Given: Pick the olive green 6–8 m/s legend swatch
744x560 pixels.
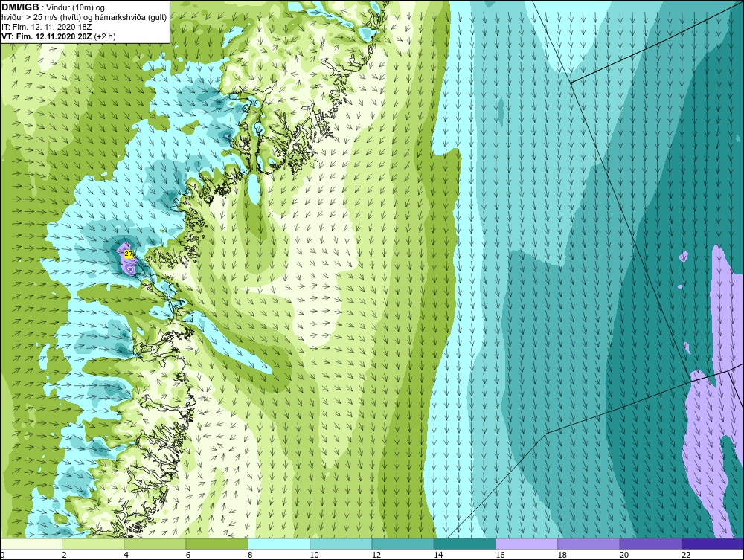Looking at the screenshot, I should (217, 544).
